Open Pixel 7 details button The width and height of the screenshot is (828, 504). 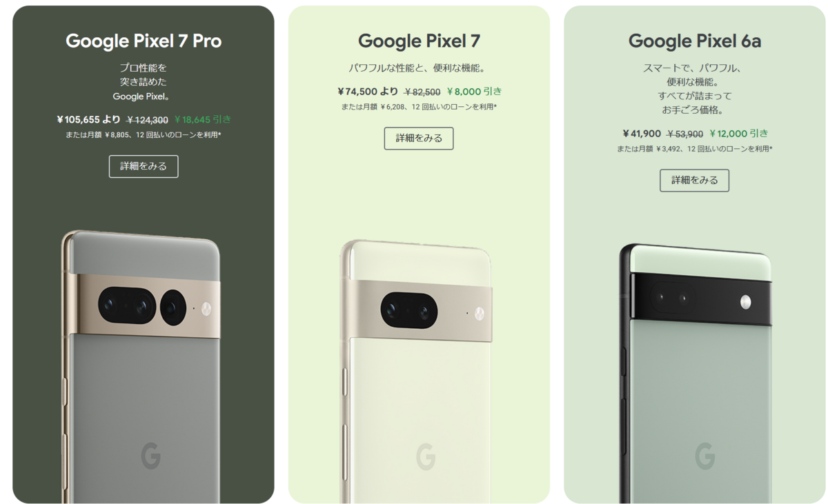click(419, 138)
